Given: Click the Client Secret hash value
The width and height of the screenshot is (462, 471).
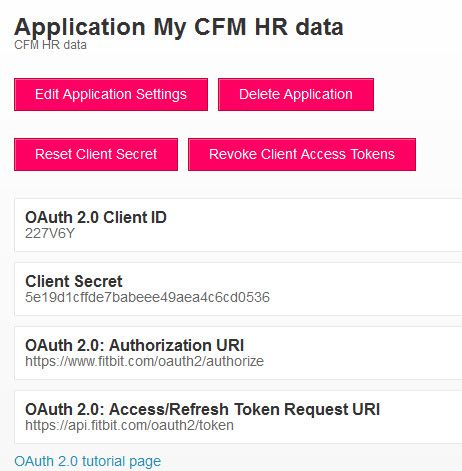Looking at the screenshot, I should click(147, 297).
